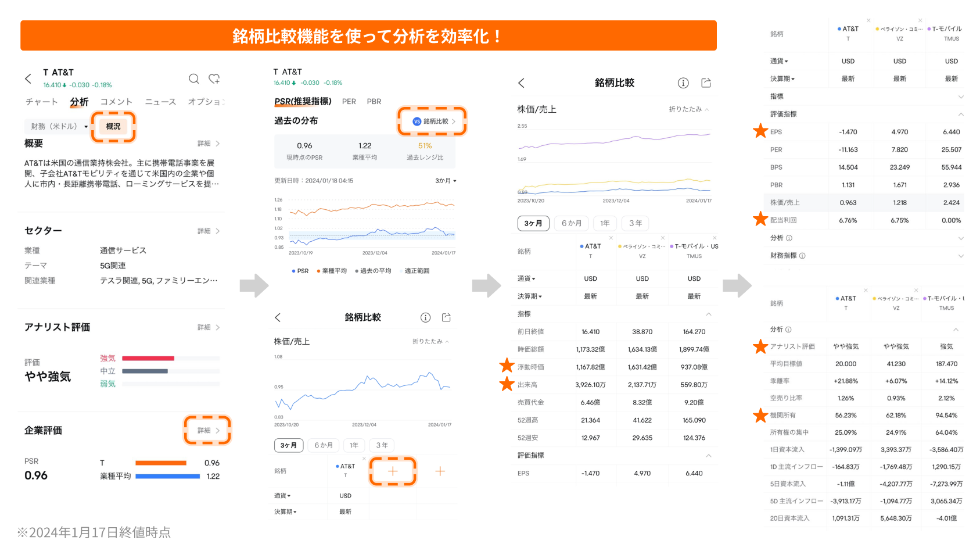Tap the 配当利回 row label

tap(784, 221)
